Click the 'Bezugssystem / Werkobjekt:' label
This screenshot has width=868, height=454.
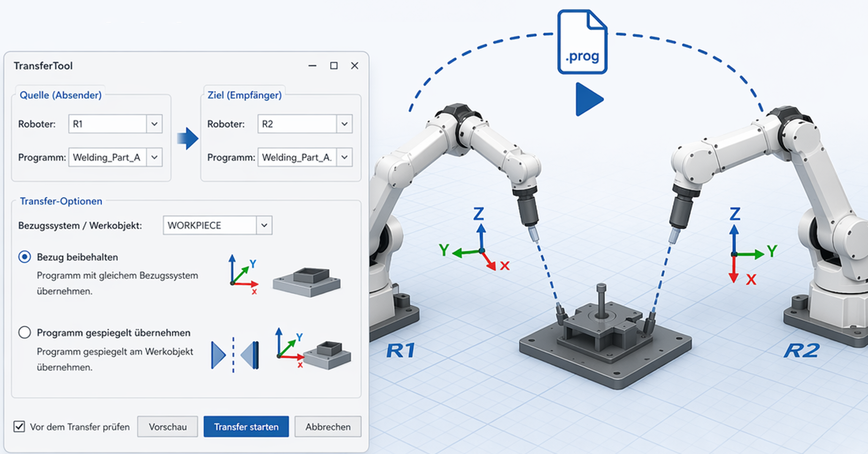coord(80,225)
